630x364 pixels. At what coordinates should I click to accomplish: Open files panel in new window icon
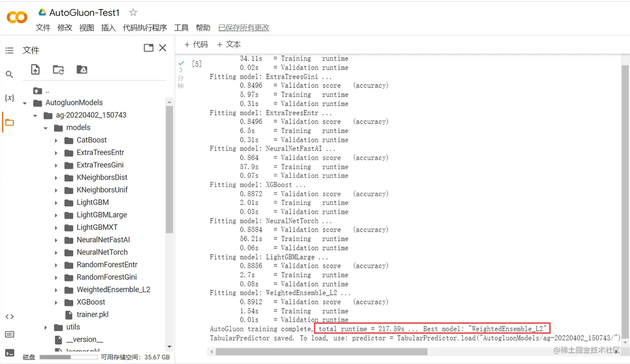[x=148, y=48]
